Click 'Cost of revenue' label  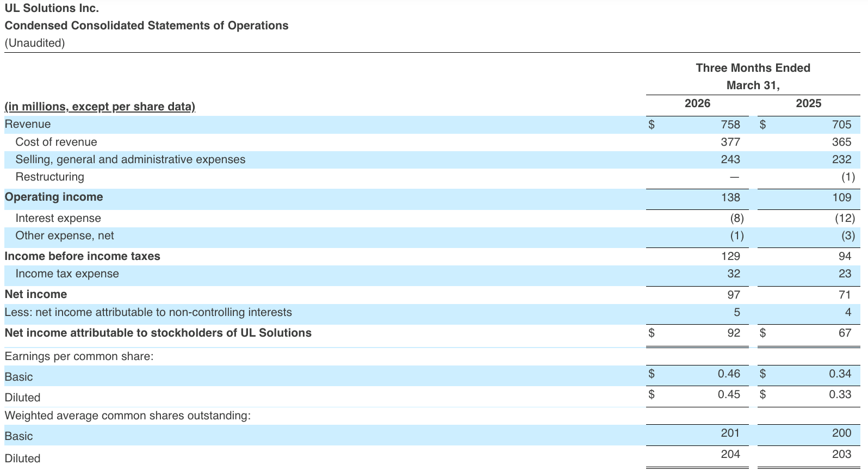pyautogui.click(x=56, y=142)
